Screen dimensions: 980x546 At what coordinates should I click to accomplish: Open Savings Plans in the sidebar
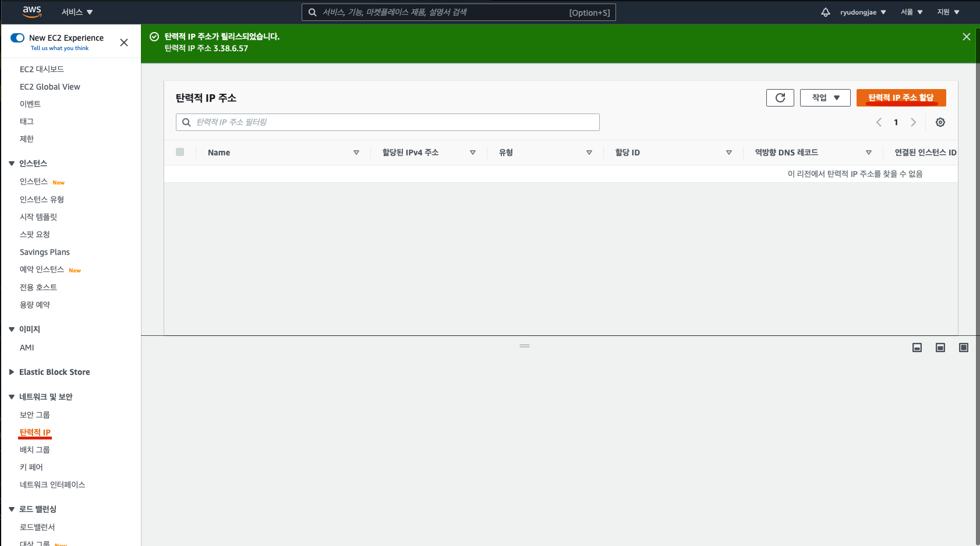point(45,252)
